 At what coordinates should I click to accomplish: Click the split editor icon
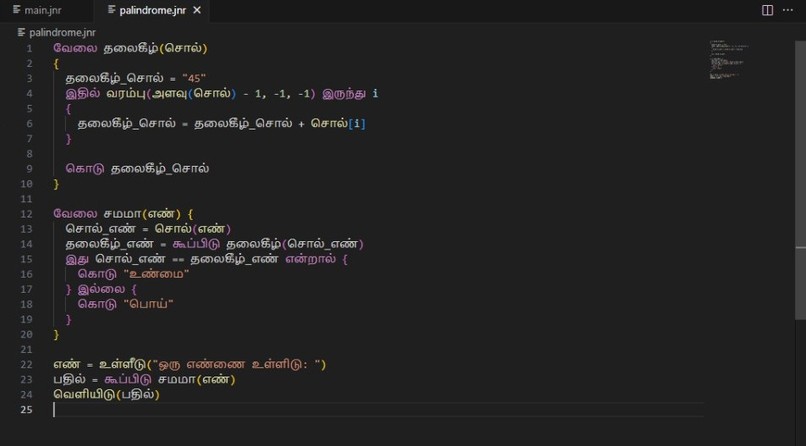click(767, 10)
